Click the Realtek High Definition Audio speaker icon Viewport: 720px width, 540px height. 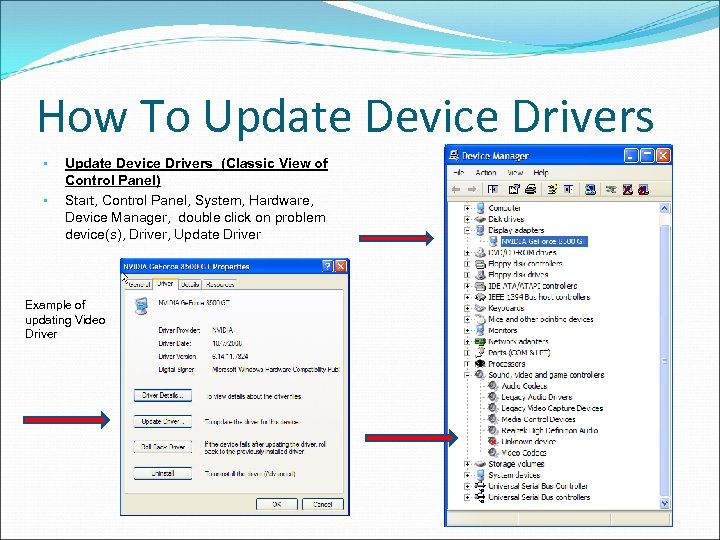coord(493,430)
